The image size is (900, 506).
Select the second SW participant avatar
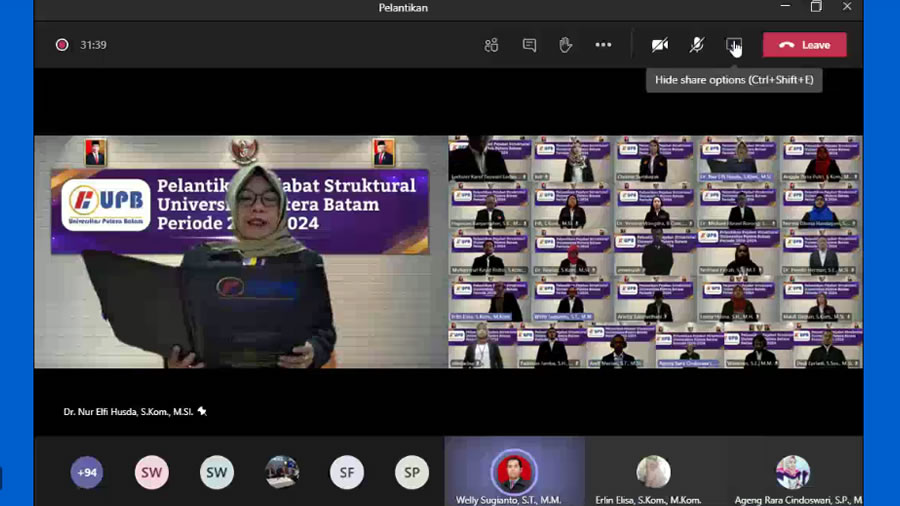pos(217,472)
